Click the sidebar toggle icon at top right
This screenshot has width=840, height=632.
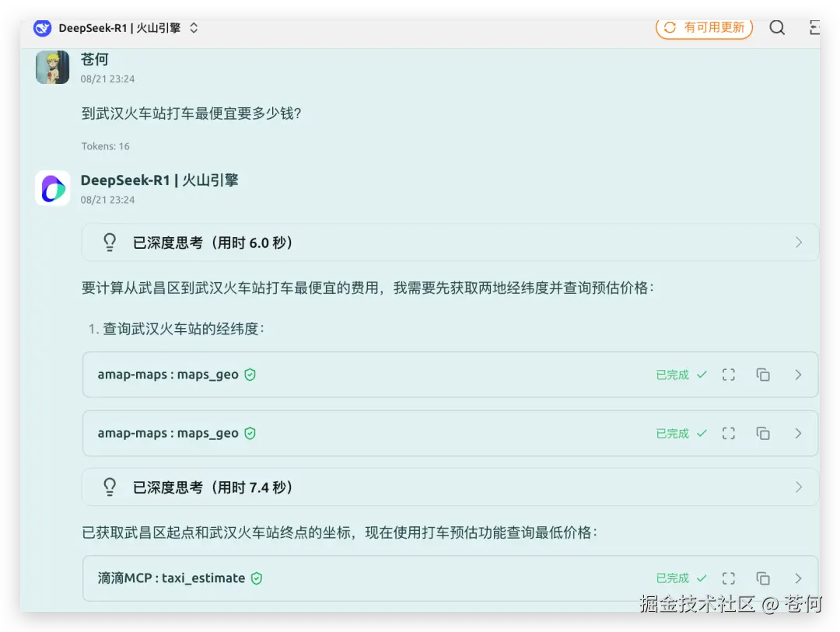814,27
